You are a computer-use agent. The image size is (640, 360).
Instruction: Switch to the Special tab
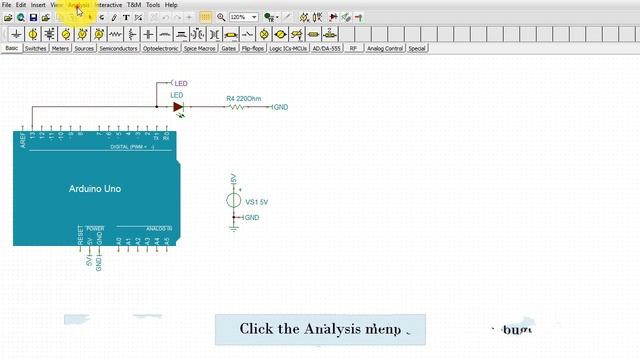pyautogui.click(x=417, y=48)
